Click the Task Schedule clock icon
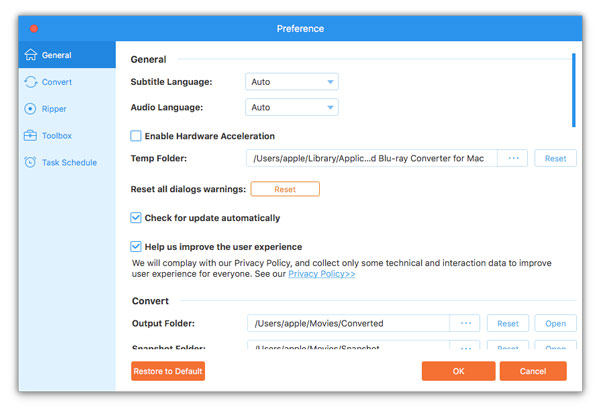The width and height of the screenshot is (600, 412). [x=31, y=162]
